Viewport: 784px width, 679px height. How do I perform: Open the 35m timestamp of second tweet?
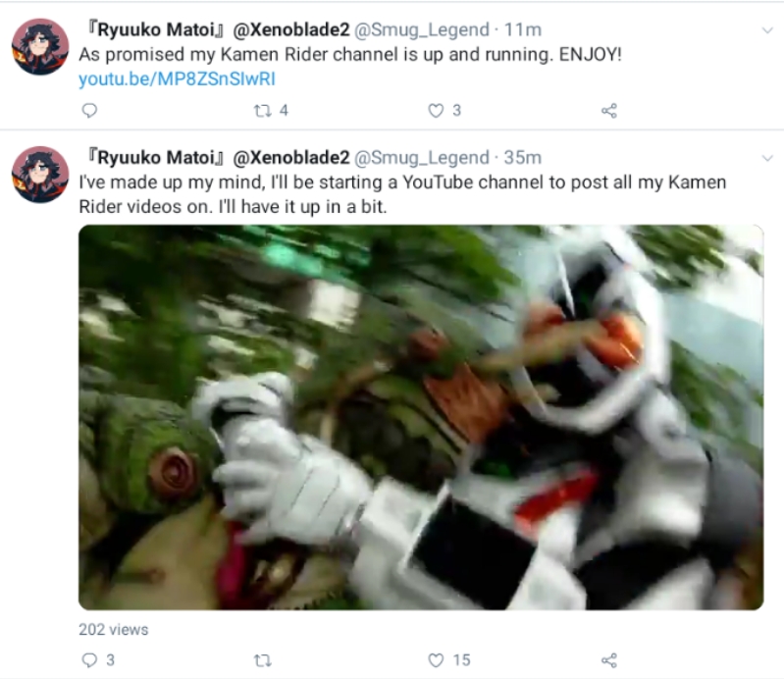tap(522, 158)
